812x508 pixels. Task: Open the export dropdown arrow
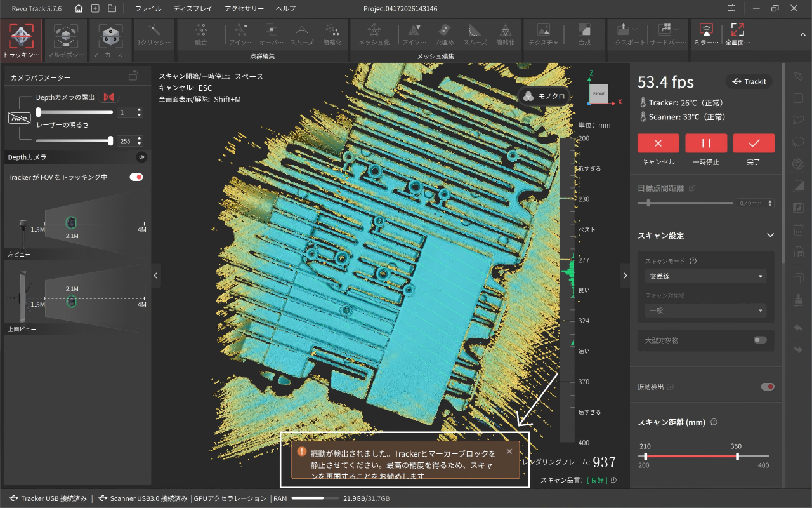634,29
